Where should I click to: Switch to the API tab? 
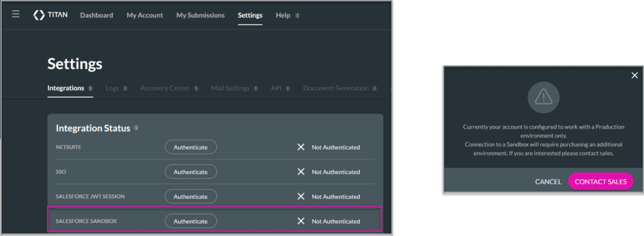click(277, 88)
